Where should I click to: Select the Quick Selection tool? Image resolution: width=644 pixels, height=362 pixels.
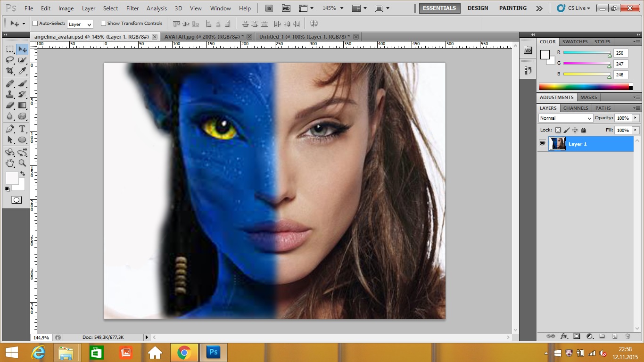(22, 60)
